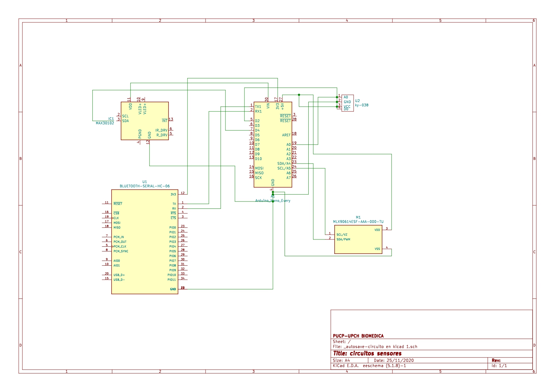Click the IC1 reference designator
The height and width of the screenshot is (392, 555).
click(111, 119)
